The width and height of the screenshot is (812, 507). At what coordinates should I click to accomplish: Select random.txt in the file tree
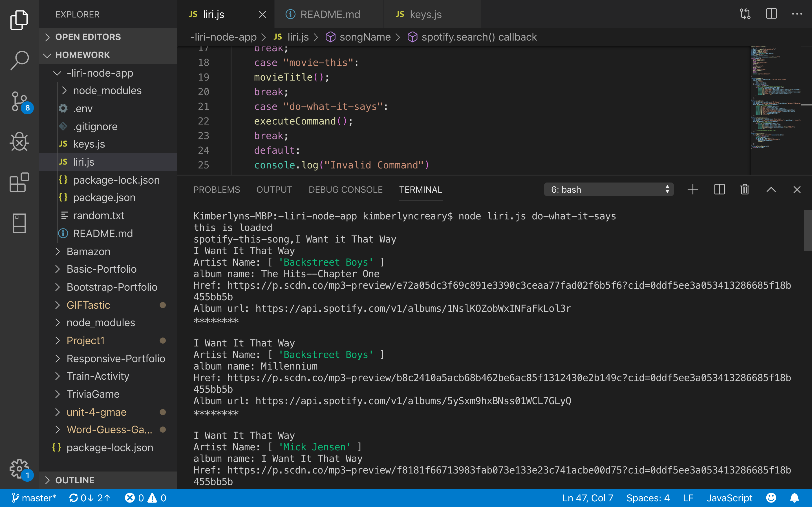(98, 215)
